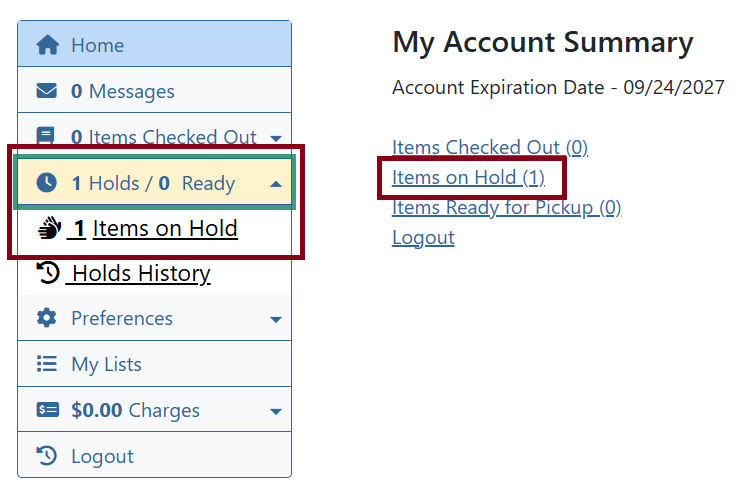Click the Charges money bill icon
This screenshot has height=491, width=756.
coord(47,410)
